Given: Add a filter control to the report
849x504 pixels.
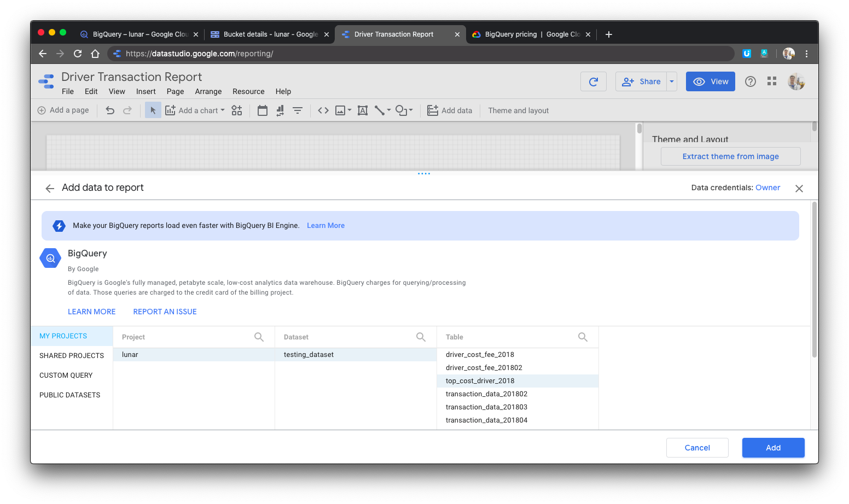Looking at the screenshot, I should 297,110.
